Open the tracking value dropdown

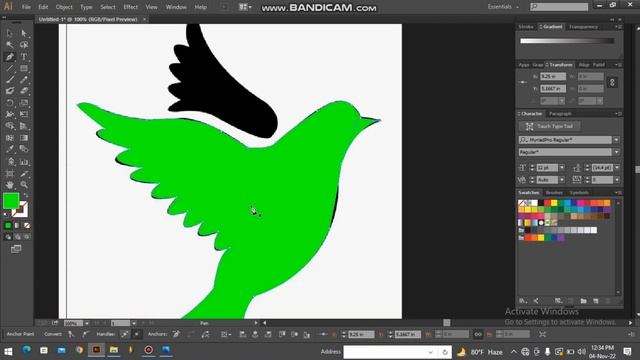tap(617, 180)
